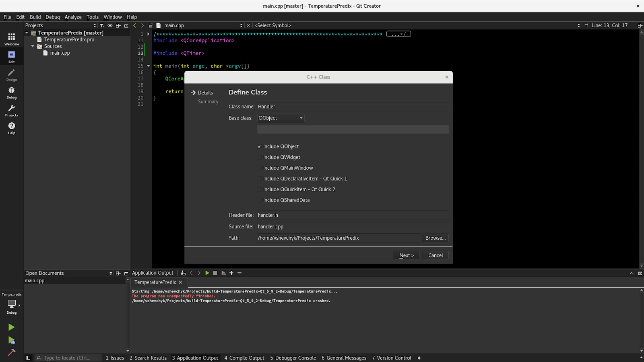The height and width of the screenshot is (362, 644).
Task: Open the Debug mode in sidebar
Action: tap(12, 93)
